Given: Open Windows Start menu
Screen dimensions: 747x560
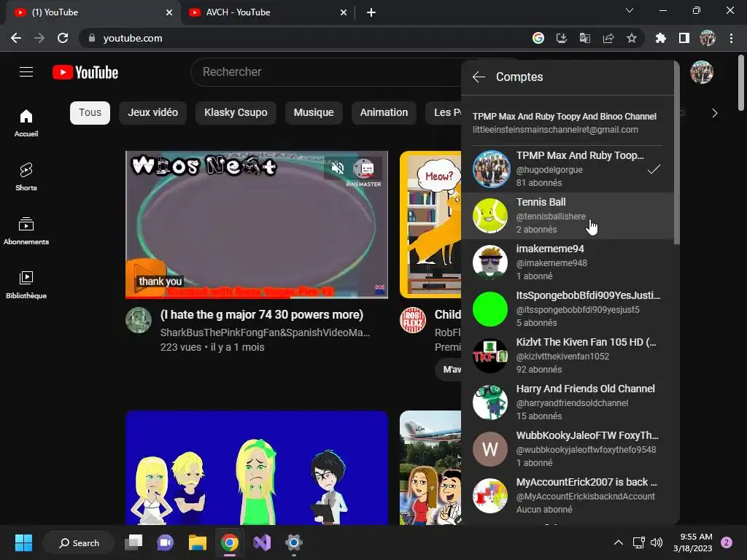Looking at the screenshot, I should (x=23, y=542).
